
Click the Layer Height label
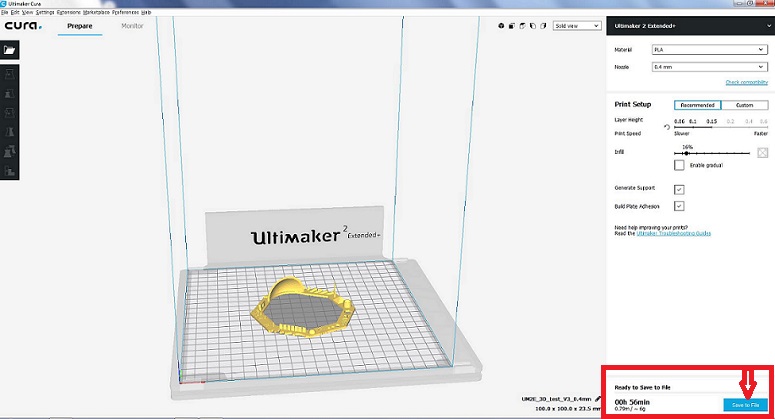click(x=629, y=120)
